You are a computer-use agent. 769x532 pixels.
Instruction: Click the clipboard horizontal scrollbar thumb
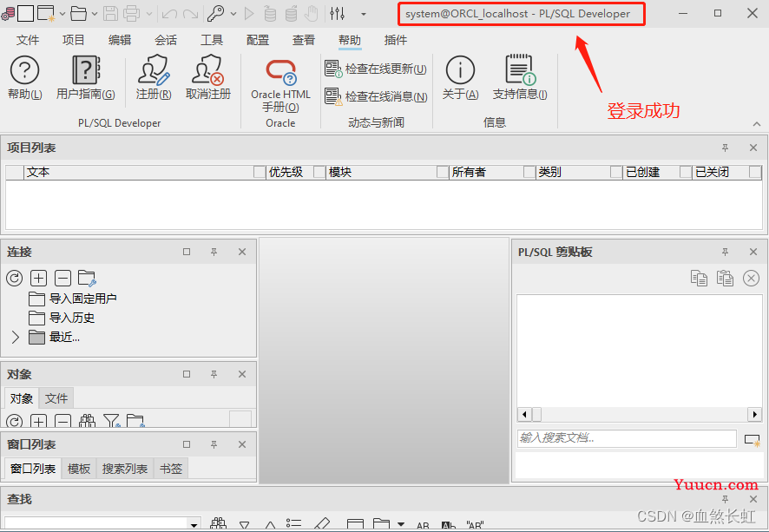click(537, 414)
